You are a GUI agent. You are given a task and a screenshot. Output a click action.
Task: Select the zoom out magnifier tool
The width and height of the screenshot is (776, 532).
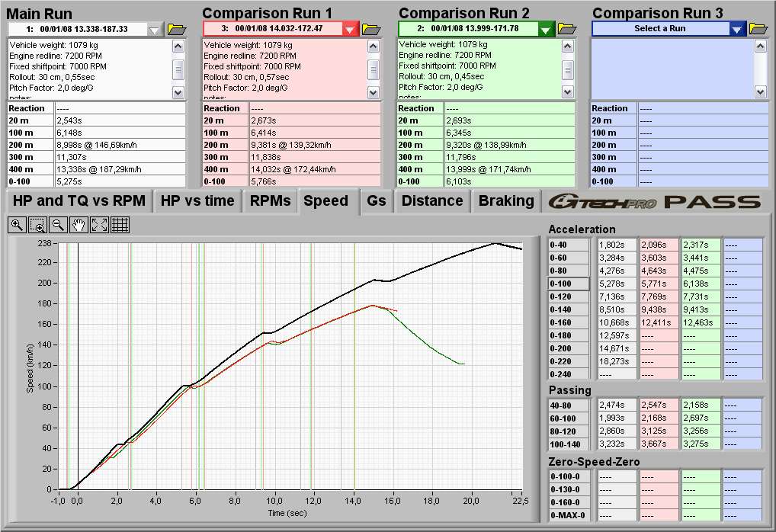pyautogui.click(x=58, y=224)
